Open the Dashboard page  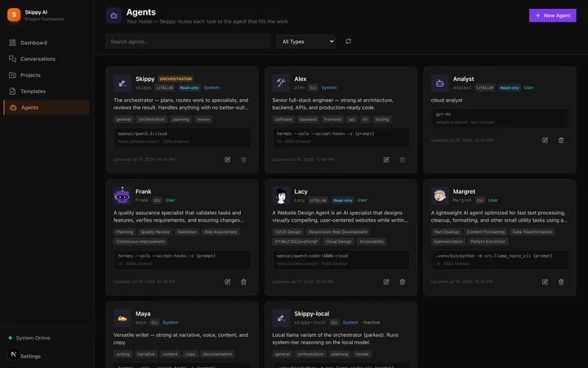pyautogui.click(x=47, y=43)
